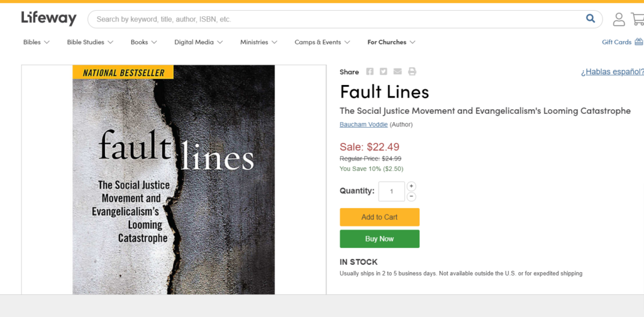Screen dimensions: 644x317
Task: Increase quantity with plus button
Action: (411, 186)
